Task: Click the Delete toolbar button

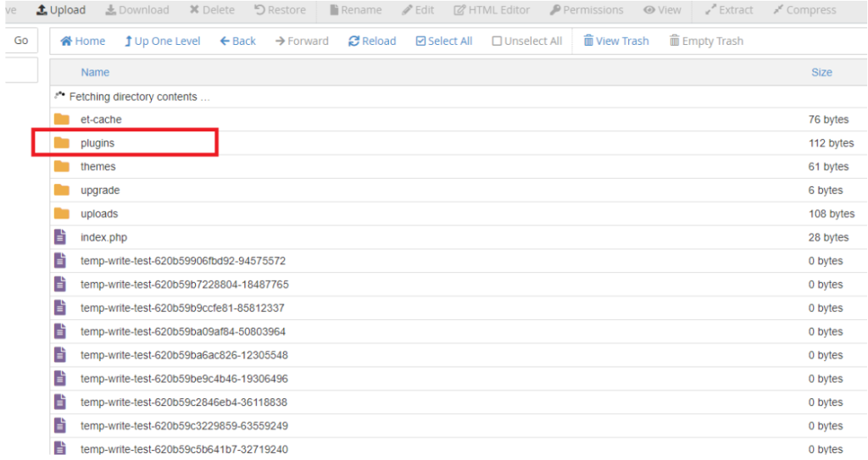Action: point(212,10)
